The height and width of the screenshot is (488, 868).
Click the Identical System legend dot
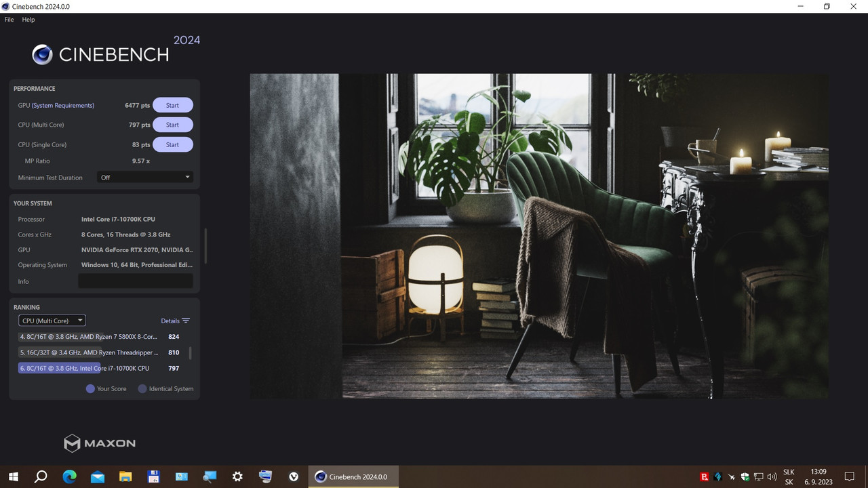pos(142,388)
